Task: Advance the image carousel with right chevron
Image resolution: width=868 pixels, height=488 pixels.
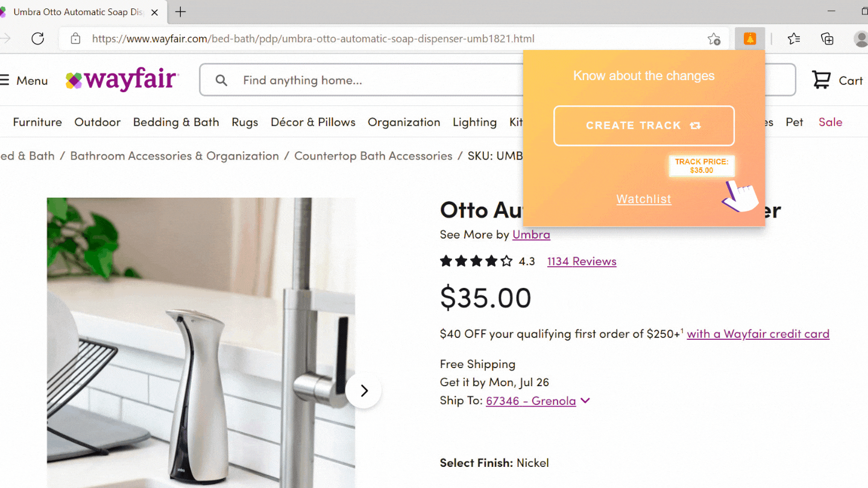Action: click(363, 390)
